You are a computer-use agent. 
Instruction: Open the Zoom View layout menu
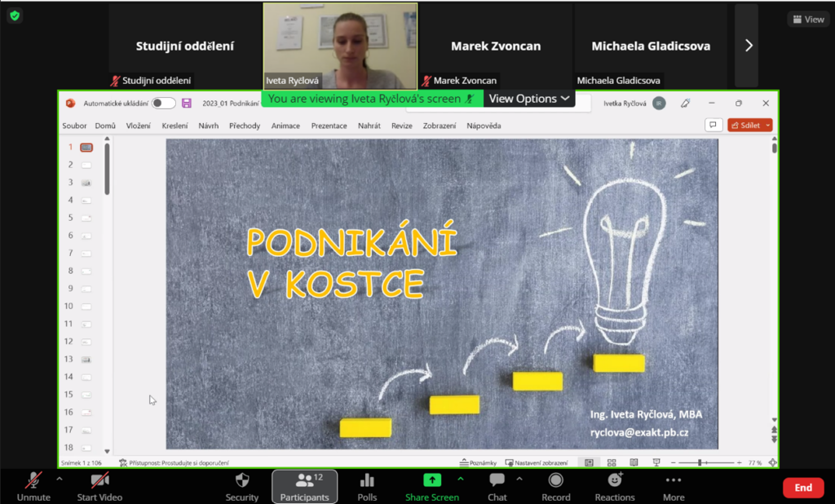point(808,20)
